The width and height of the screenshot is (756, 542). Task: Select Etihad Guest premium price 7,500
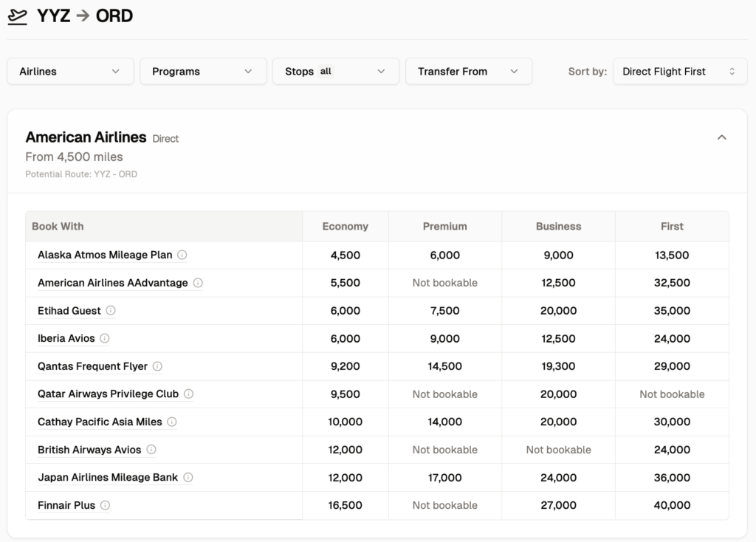[444, 311]
